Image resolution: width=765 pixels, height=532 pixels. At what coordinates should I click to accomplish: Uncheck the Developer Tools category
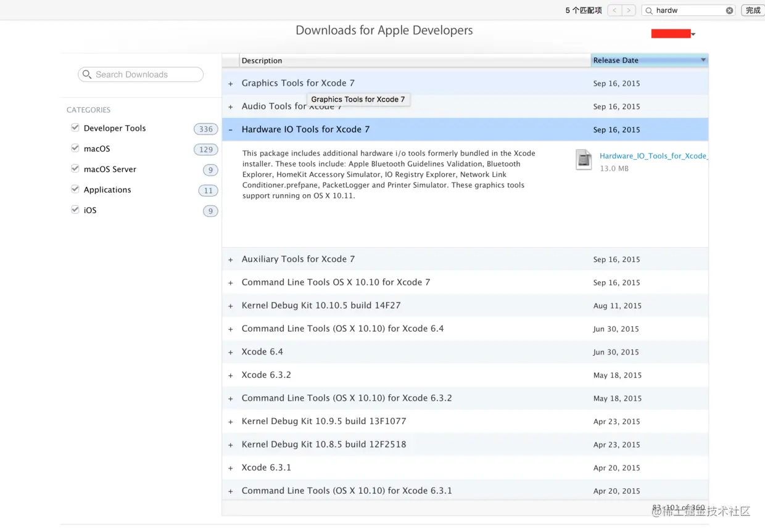(x=75, y=128)
